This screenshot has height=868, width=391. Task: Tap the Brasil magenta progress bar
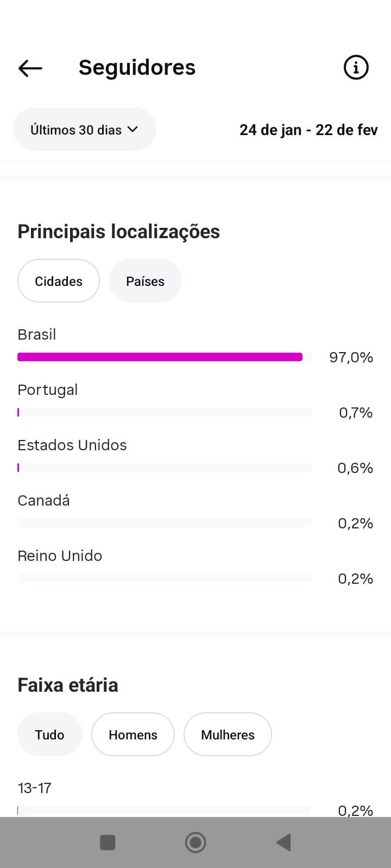[x=160, y=357]
